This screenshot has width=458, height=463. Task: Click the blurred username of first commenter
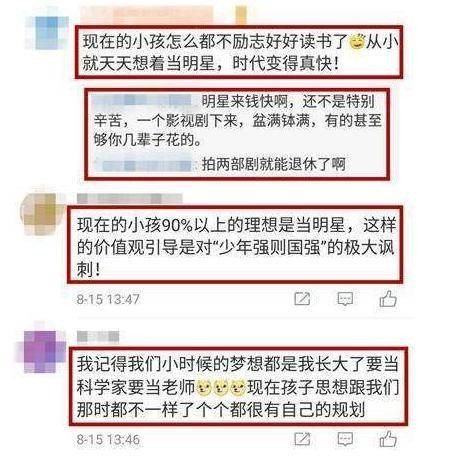click(147, 15)
